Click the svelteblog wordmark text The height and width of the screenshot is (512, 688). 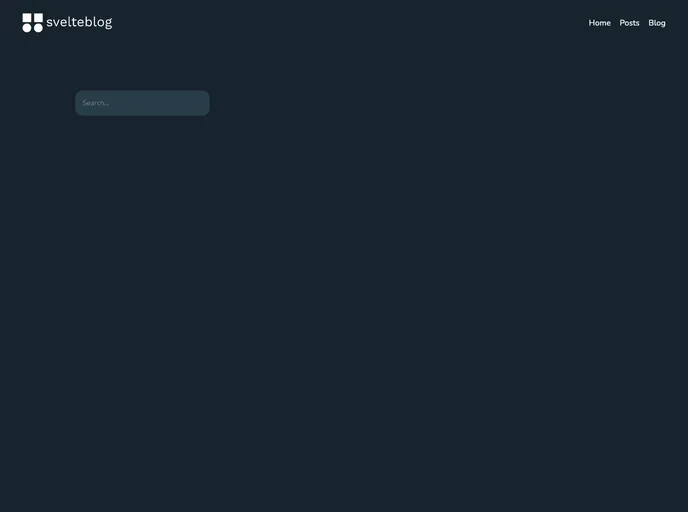(x=79, y=22)
